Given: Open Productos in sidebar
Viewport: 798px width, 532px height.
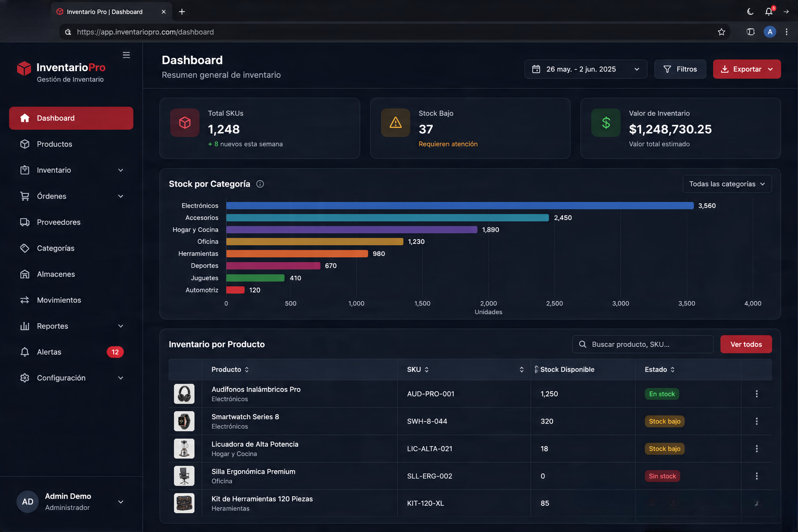Looking at the screenshot, I should click(71, 144).
